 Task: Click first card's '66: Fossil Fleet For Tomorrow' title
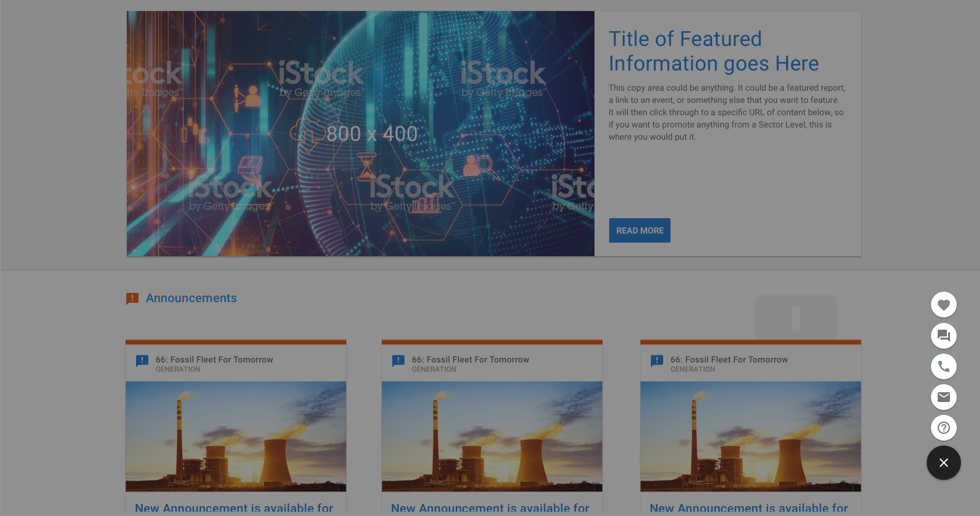pos(215,360)
